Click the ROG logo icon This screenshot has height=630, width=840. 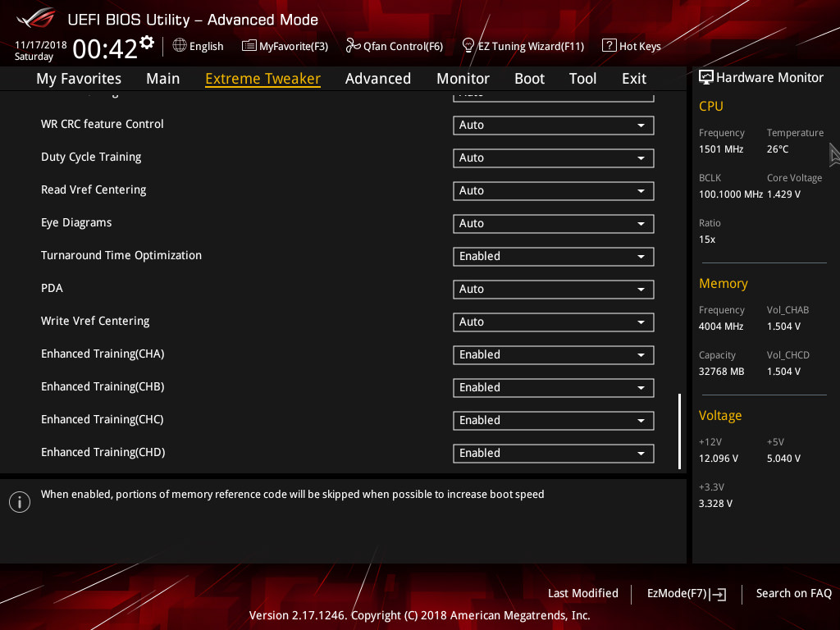pos(35,18)
